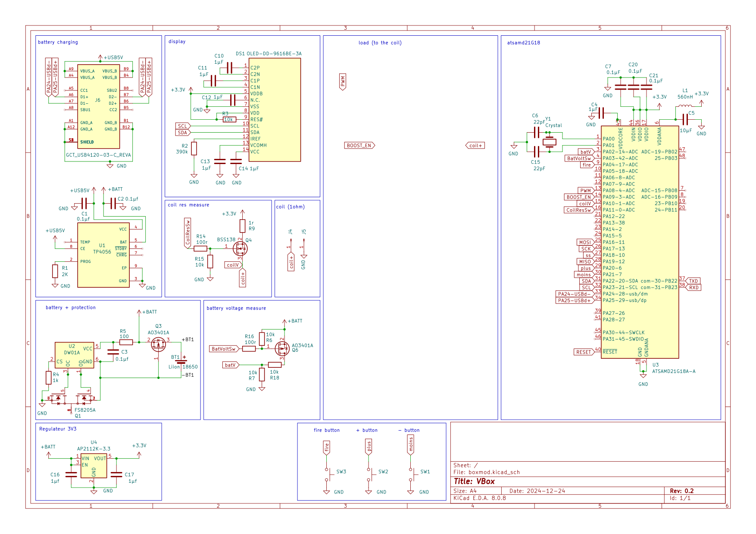Select the U2 DW01A protection IC symbol
This screenshot has height=534, width=756.
75,355
